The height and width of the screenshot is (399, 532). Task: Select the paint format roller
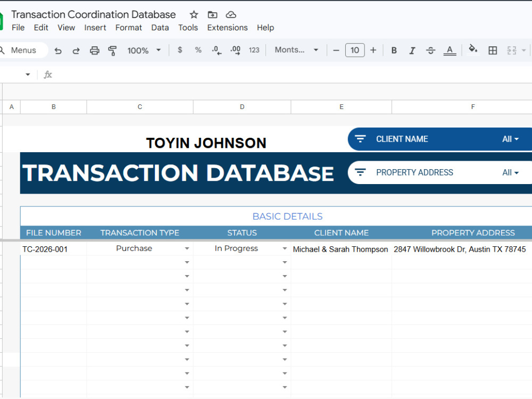tap(112, 51)
